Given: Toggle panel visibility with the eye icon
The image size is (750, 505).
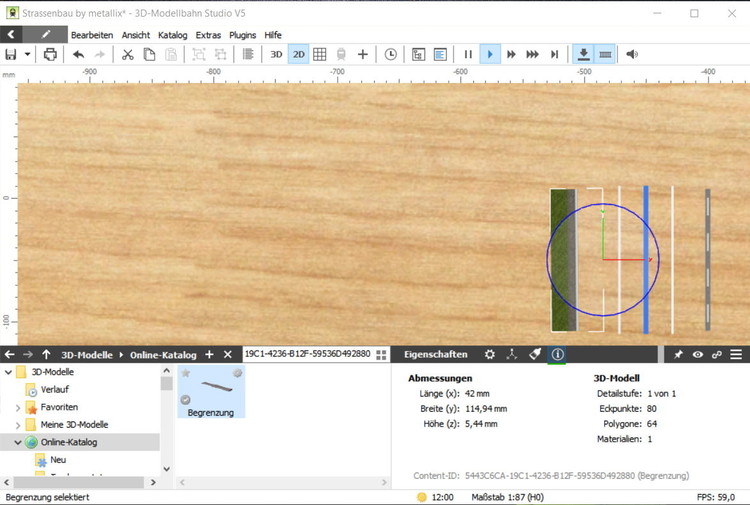Looking at the screenshot, I should pos(697,354).
